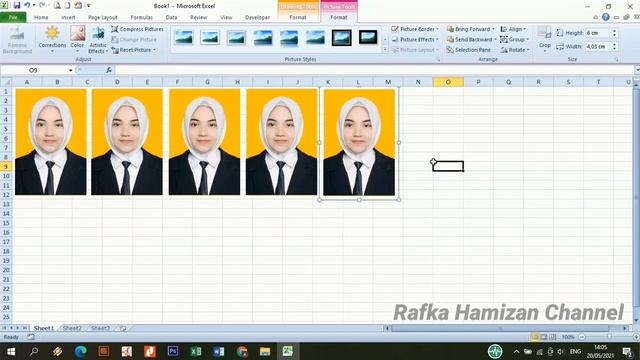Apply the first picture style thumbnail
This screenshot has width=640, height=360.
184,37
